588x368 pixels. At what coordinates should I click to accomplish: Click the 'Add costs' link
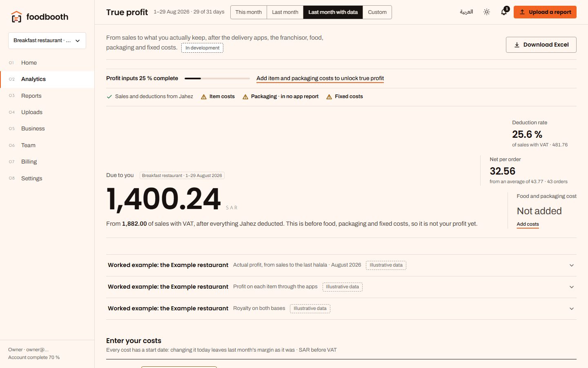(528, 224)
